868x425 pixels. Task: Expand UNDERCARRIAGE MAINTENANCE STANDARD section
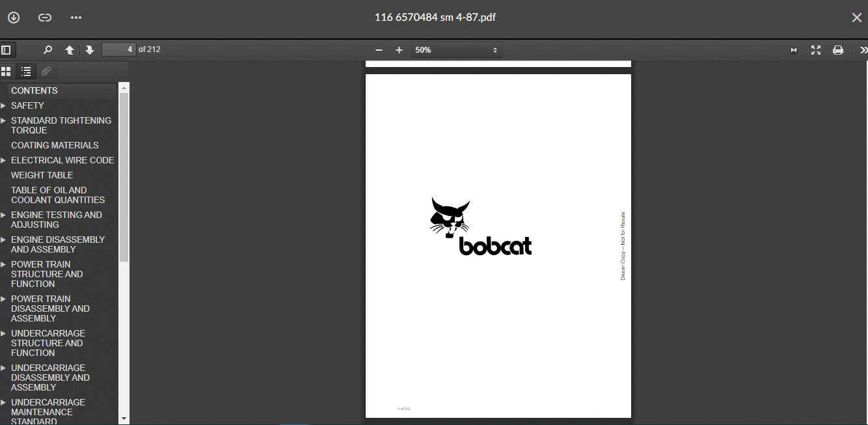tap(3, 402)
